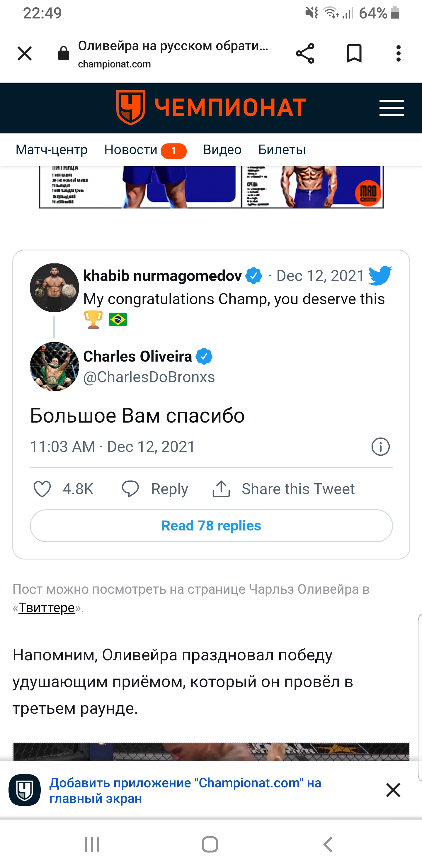
Task: Open the three-dot browser menu
Action: [x=399, y=53]
